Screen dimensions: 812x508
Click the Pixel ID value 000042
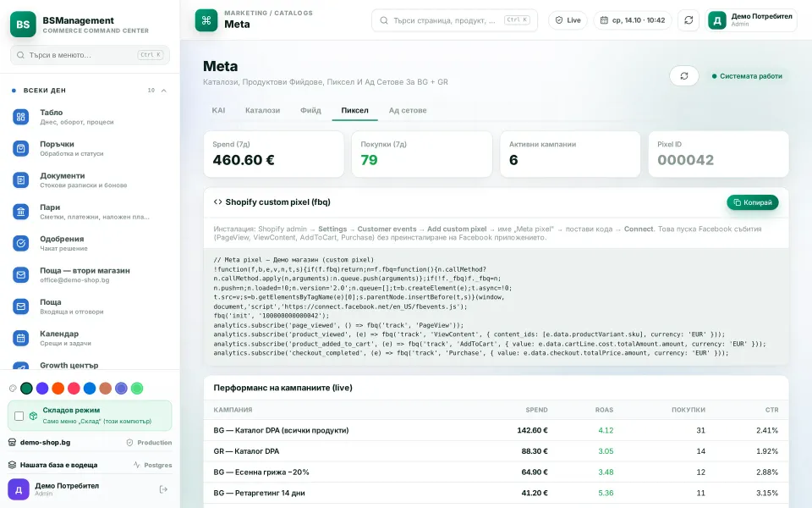[685, 160]
